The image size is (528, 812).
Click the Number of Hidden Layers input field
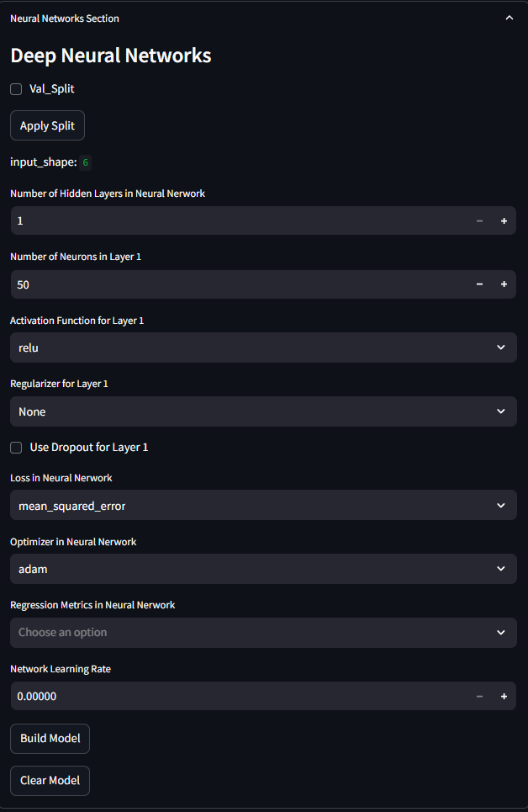pos(239,221)
